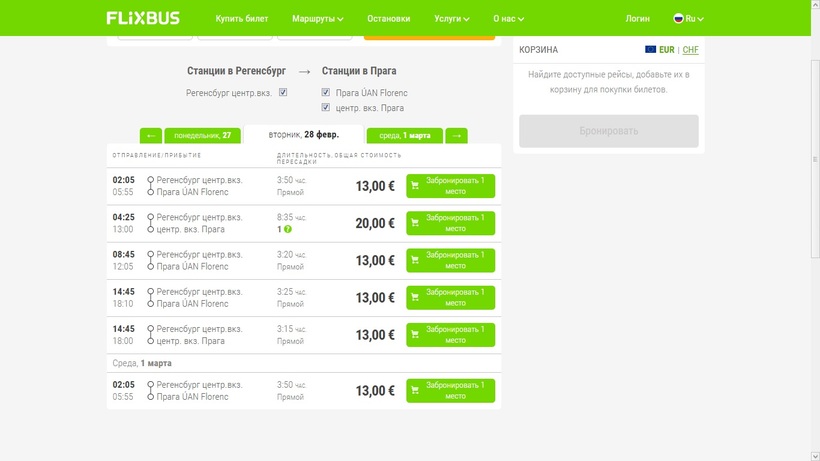Screen dimensions: 820x461
Task: Expand the Маршруты dropdown menu
Action: pos(317,18)
